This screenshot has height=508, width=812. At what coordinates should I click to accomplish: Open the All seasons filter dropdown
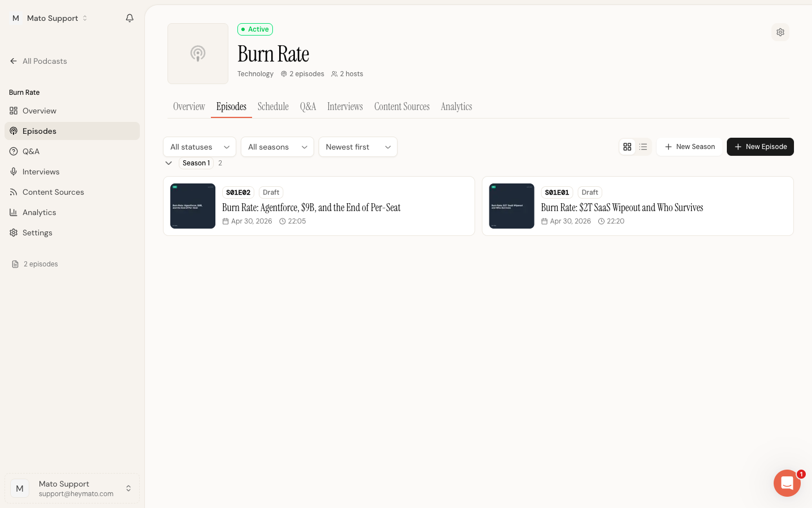click(277, 147)
